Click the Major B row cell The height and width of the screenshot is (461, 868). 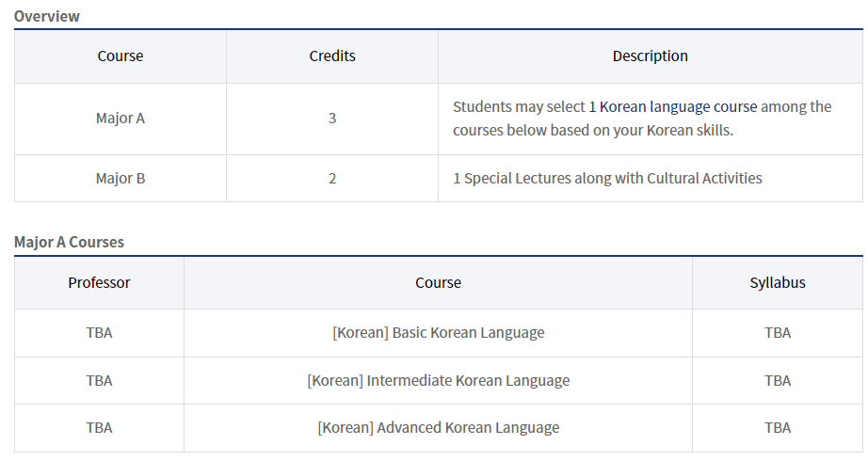click(121, 178)
